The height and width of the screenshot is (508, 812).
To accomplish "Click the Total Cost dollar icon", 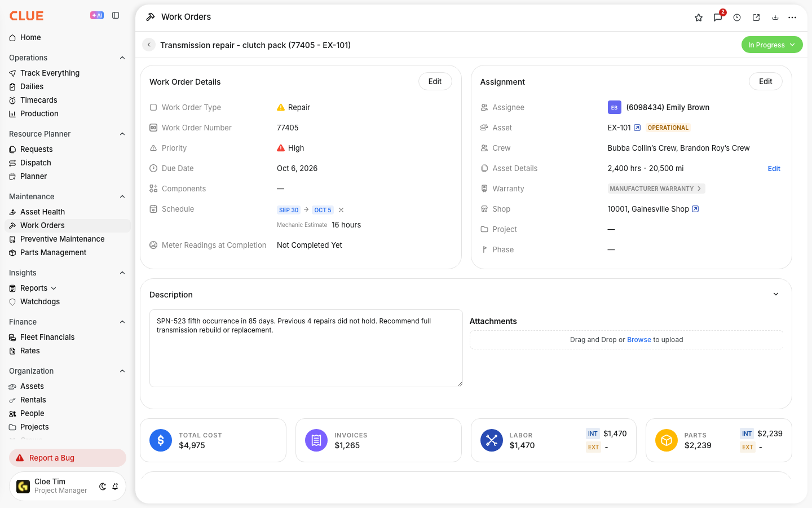I will pyautogui.click(x=161, y=440).
